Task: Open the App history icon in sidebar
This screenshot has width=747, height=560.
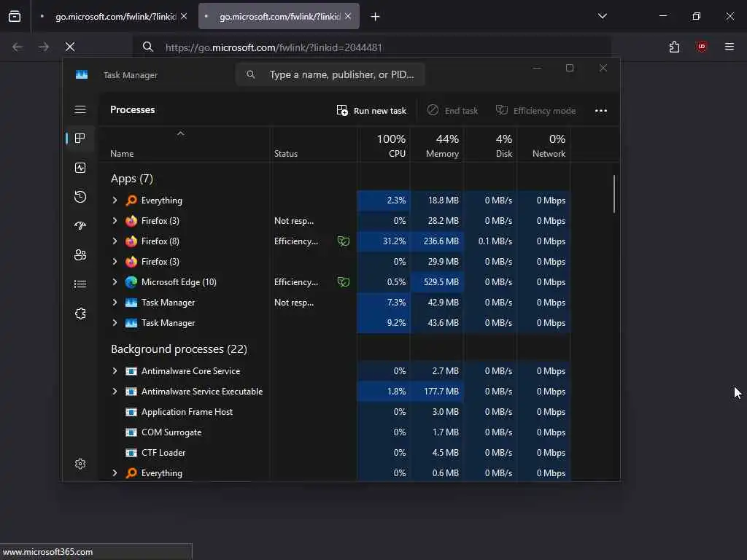Action: coord(80,197)
